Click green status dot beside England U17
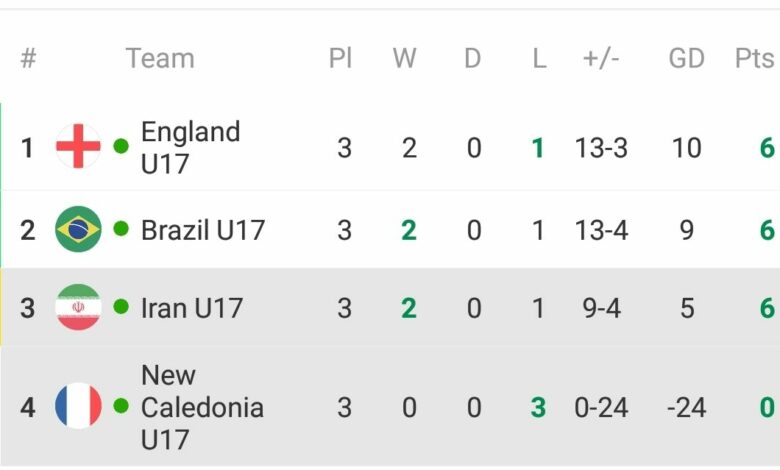 tap(121, 146)
